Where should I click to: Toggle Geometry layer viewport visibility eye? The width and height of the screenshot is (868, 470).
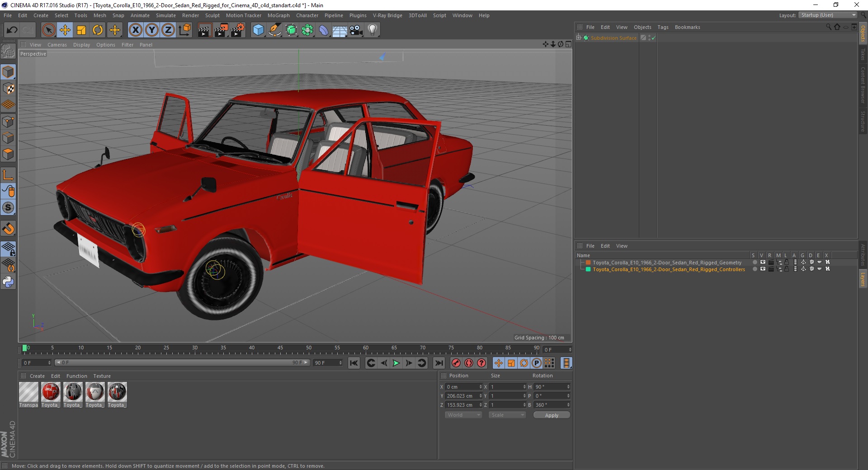[x=763, y=262]
